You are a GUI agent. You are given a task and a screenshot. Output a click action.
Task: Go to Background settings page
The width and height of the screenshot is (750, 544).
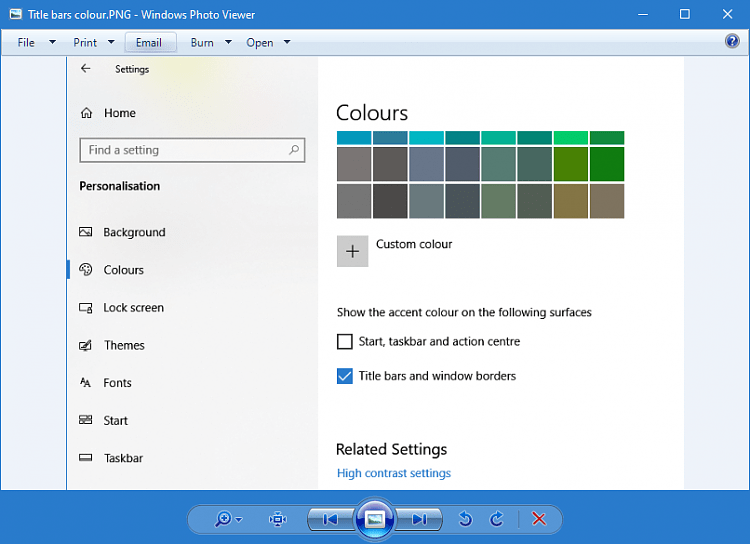click(134, 232)
